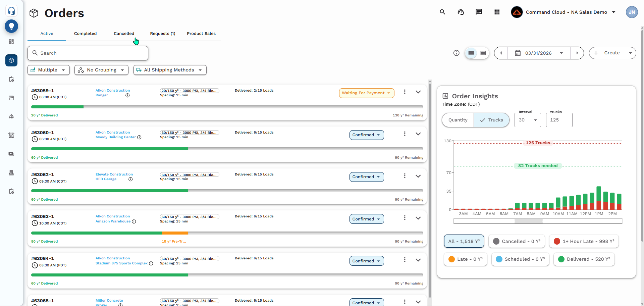644x306 pixels.
Task: Toggle the 1+ Hour Late filter chip
Action: pos(584,241)
